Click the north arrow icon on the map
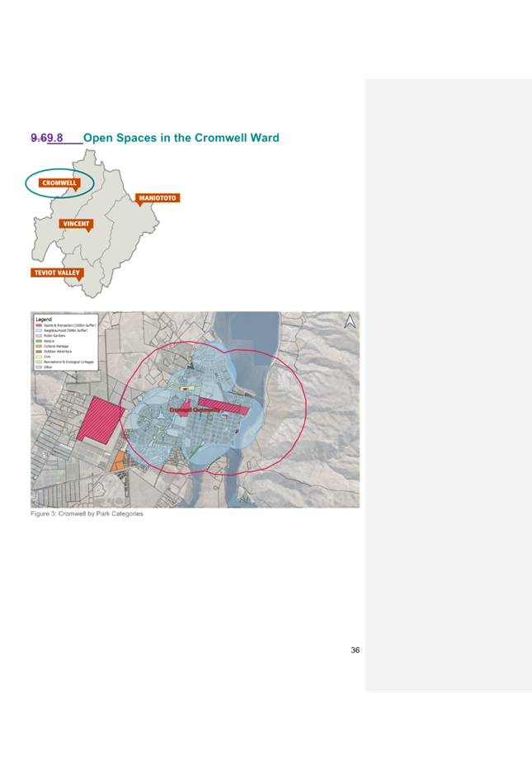Image resolution: width=532 pixels, height=771 pixels. (350, 321)
